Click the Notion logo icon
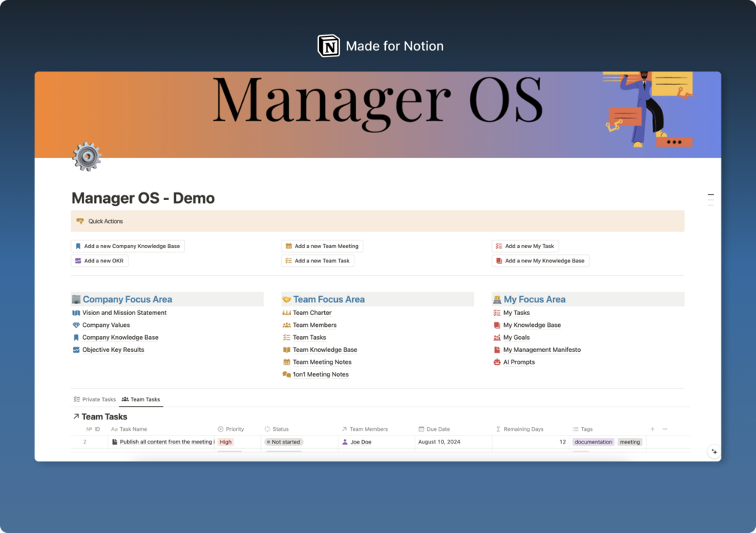 (328, 46)
